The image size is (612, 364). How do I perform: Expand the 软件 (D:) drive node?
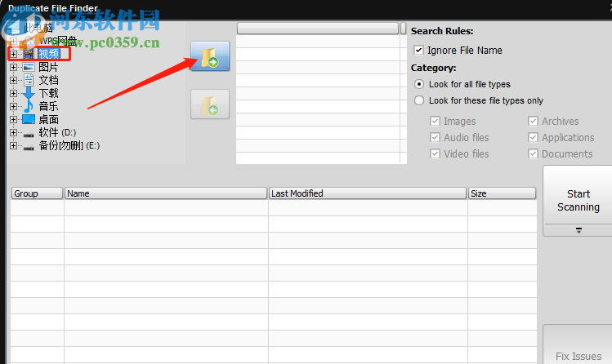pos(14,132)
